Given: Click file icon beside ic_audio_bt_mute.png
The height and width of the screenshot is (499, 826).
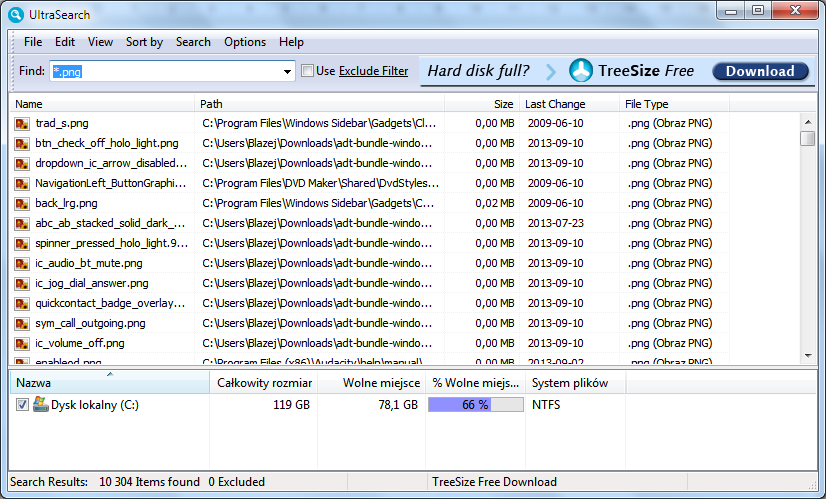Looking at the screenshot, I should pos(22,264).
